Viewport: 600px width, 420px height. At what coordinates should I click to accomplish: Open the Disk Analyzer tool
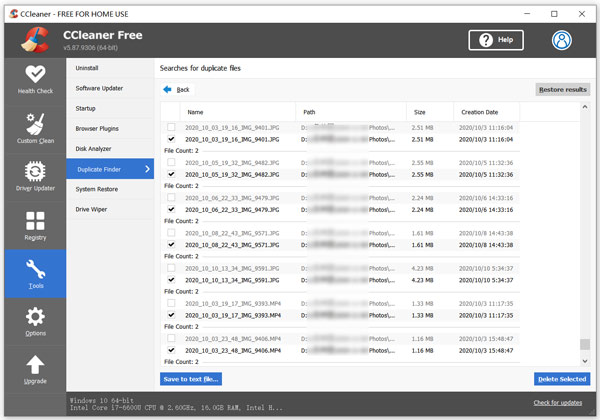[x=93, y=149]
